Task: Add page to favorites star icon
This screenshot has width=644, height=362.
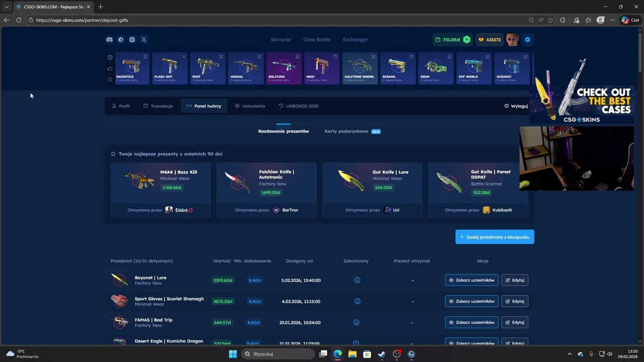Action: click(550, 20)
